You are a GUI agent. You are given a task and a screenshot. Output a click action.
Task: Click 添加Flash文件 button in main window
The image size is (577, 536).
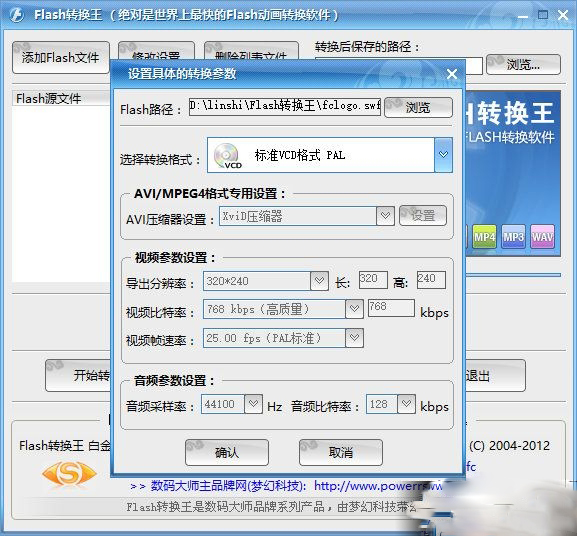pyautogui.click(x=61, y=58)
